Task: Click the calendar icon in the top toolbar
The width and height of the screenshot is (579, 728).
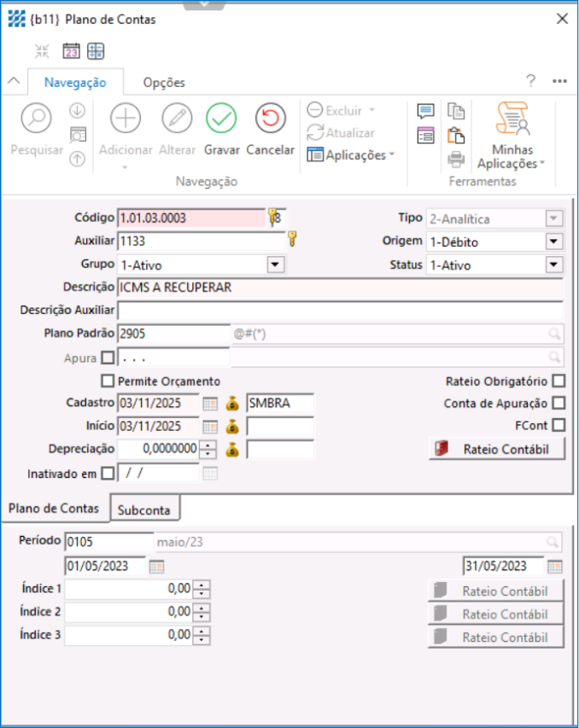Action: [71, 51]
